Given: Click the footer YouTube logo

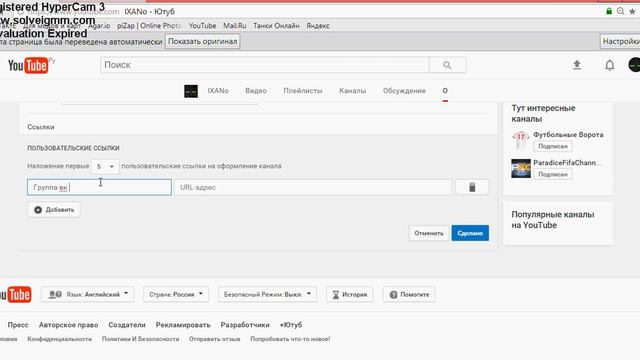Looking at the screenshot, I should point(16,294).
